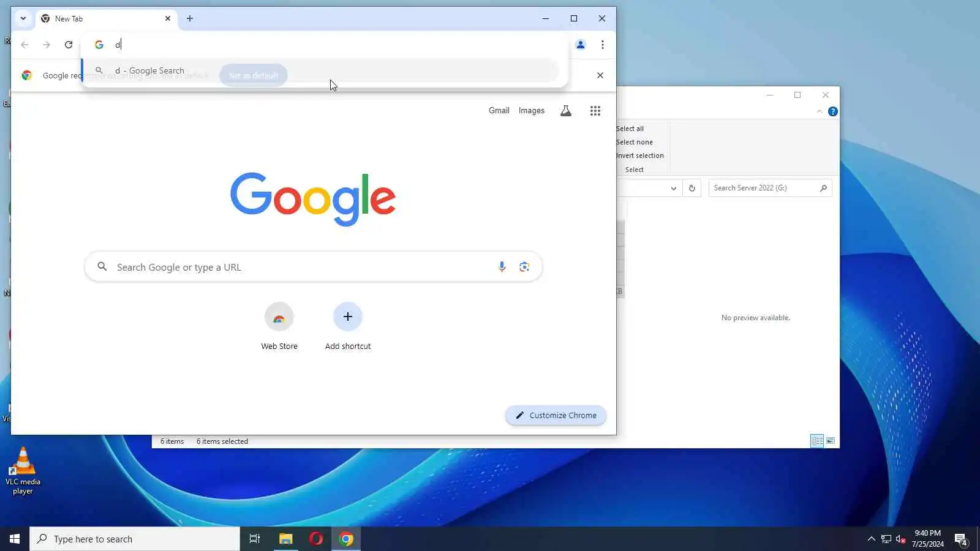Click the Google logo

point(313,198)
